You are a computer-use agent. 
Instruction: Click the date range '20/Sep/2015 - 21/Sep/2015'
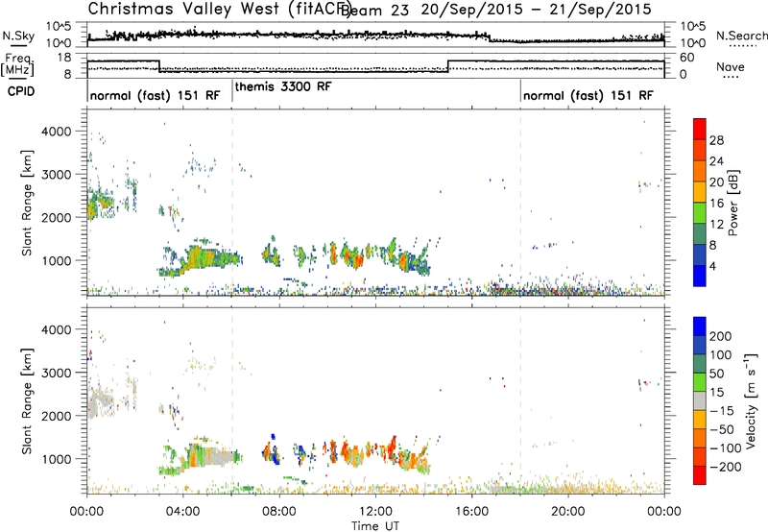coord(536,10)
